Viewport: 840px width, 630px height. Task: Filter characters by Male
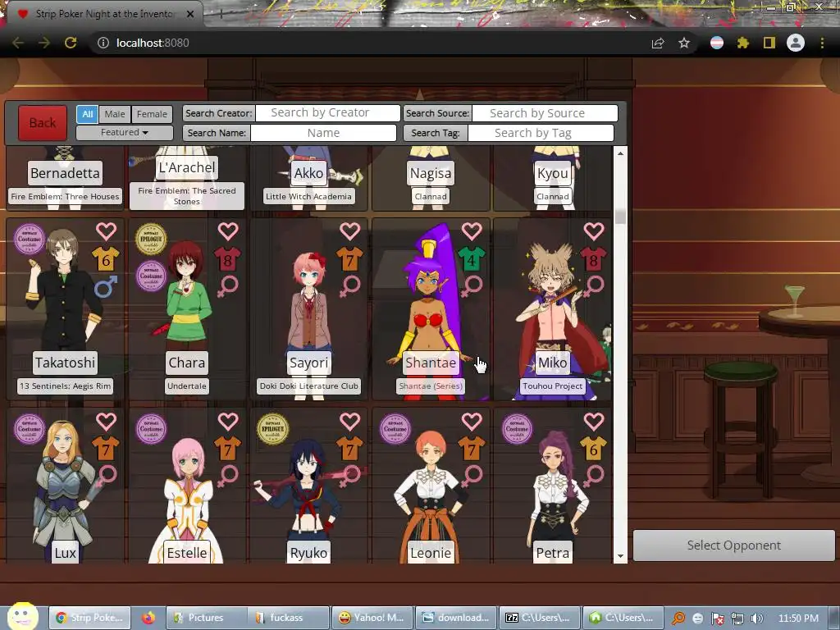115,113
